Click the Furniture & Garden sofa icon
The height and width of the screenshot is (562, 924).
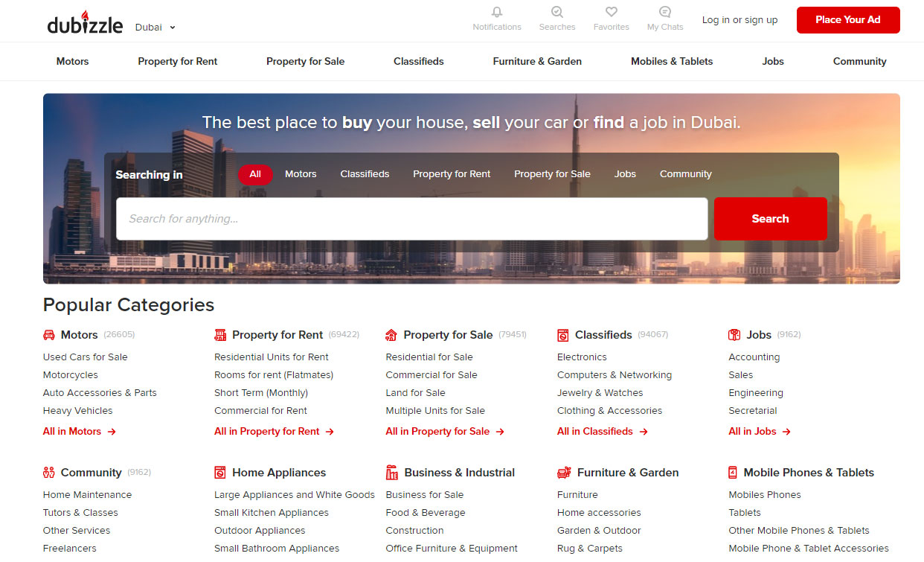coord(564,473)
